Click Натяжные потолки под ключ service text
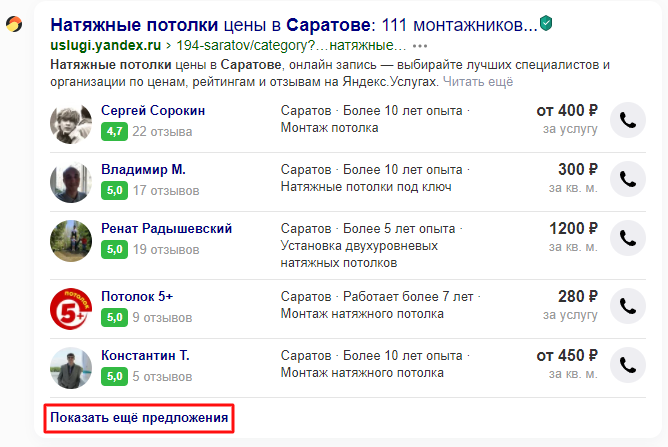The image size is (668, 447). (366, 187)
